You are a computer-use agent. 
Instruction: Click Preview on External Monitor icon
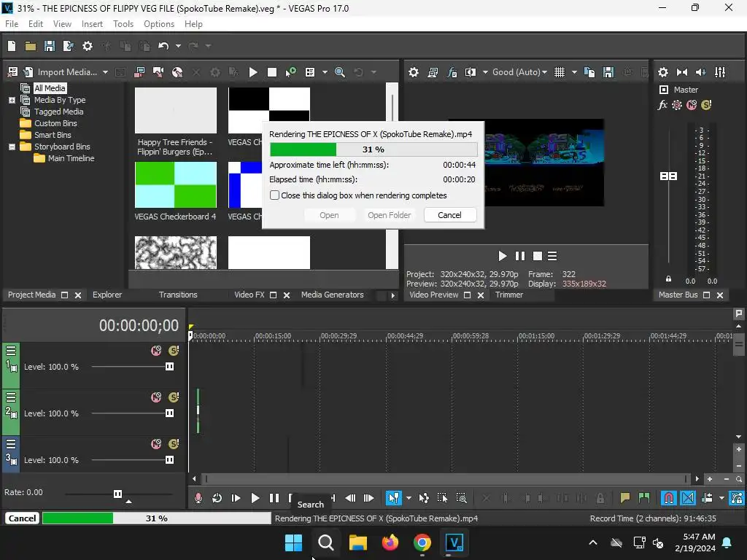click(433, 72)
